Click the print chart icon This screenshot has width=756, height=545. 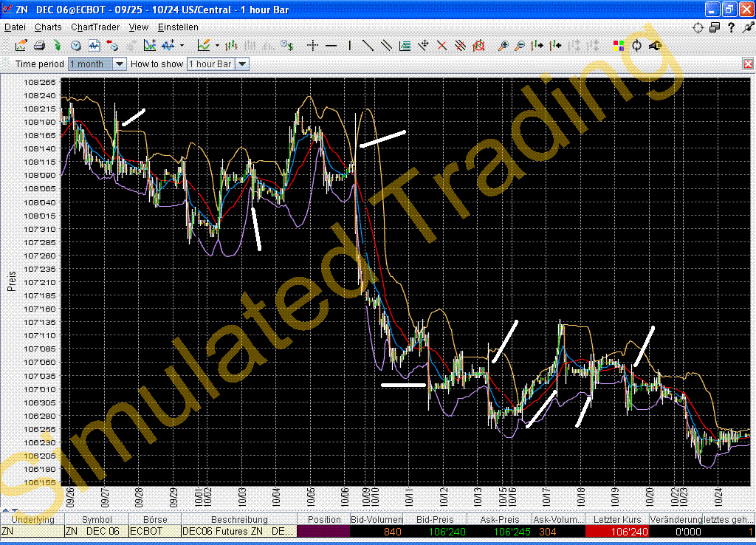pyautogui.click(x=40, y=46)
